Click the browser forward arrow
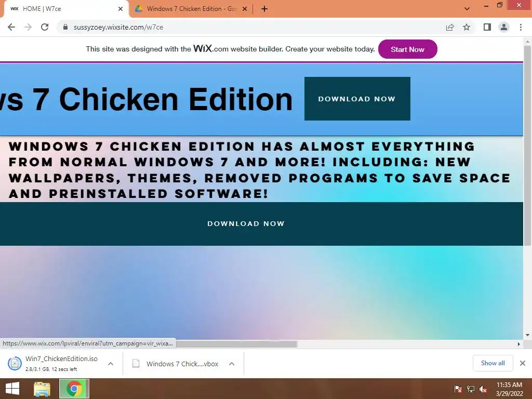This screenshot has height=399, width=532. 28,27
